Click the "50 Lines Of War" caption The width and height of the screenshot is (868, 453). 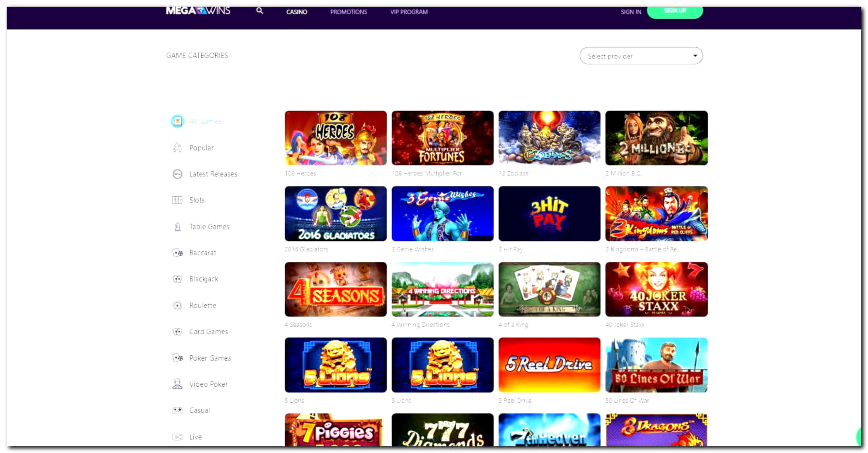[x=628, y=401]
